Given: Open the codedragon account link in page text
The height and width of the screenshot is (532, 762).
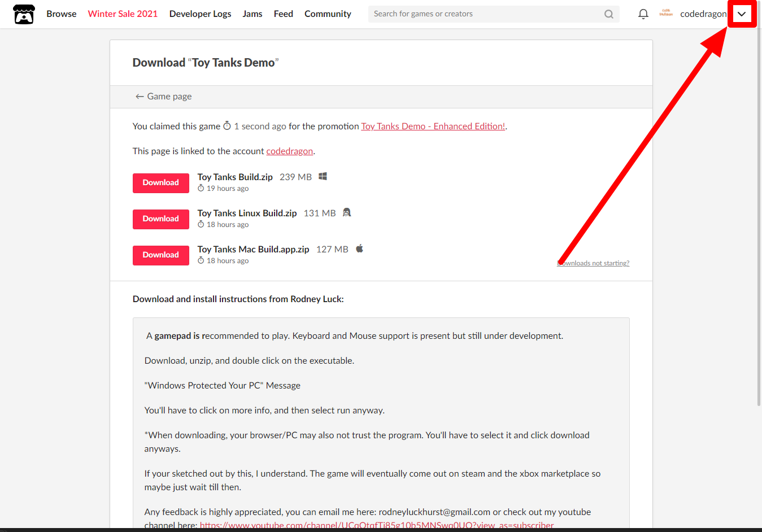Looking at the screenshot, I should (290, 151).
